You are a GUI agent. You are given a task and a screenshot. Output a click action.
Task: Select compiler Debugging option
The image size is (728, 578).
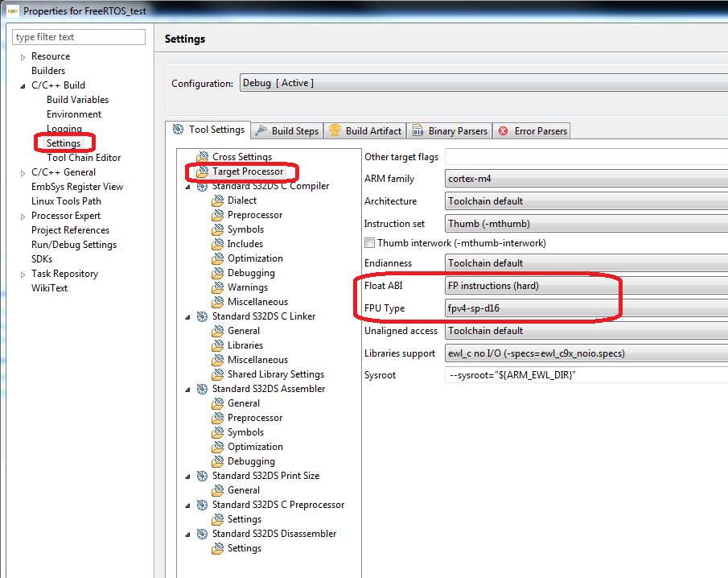tap(251, 273)
